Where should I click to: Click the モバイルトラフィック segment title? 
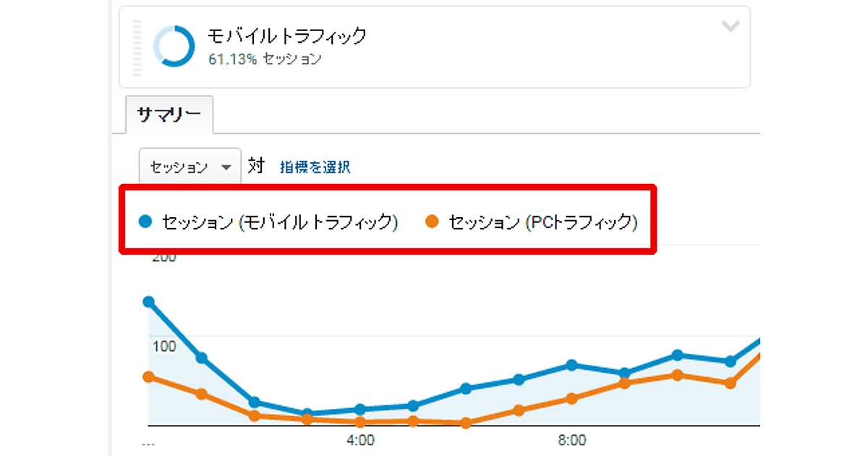[x=287, y=35]
